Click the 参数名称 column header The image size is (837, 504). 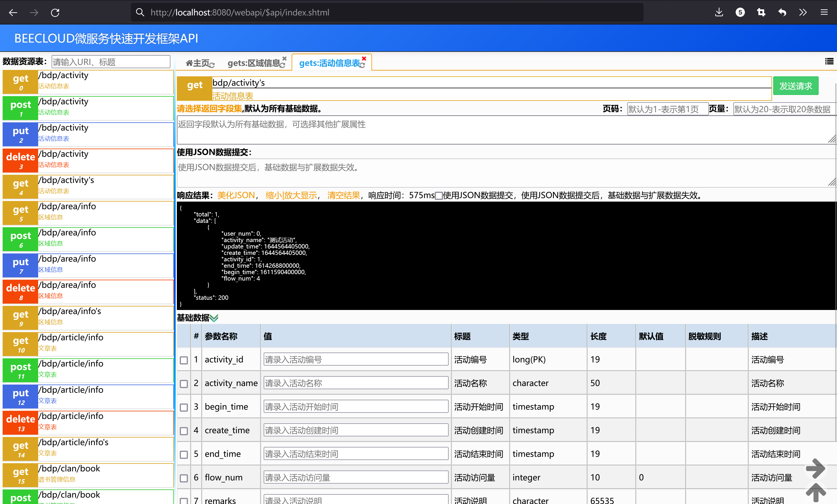point(221,336)
